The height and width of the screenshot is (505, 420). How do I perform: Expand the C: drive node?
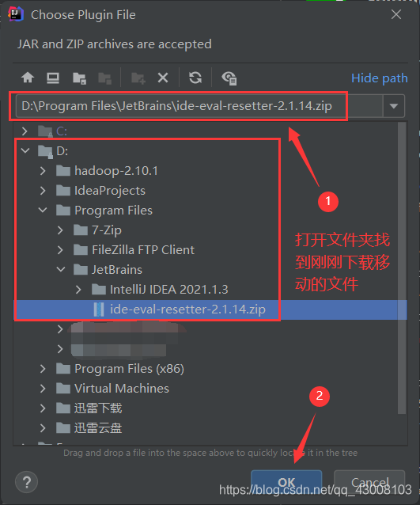tap(25, 131)
